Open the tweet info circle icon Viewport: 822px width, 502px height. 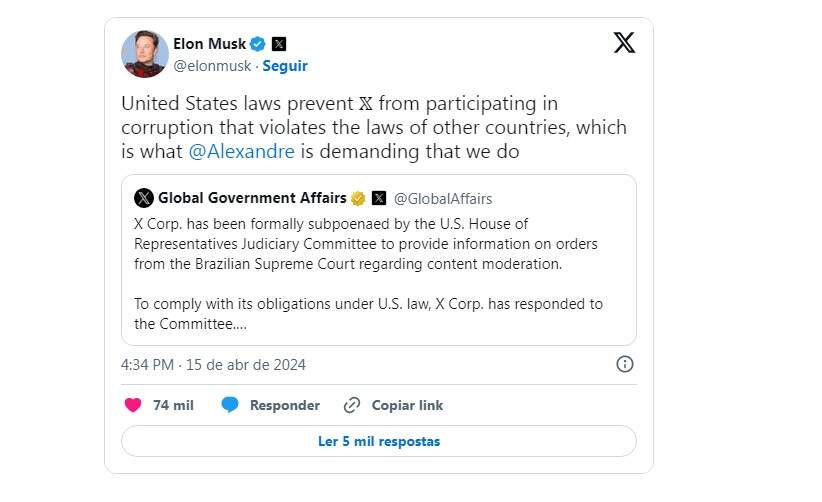pyautogui.click(x=624, y=364)
